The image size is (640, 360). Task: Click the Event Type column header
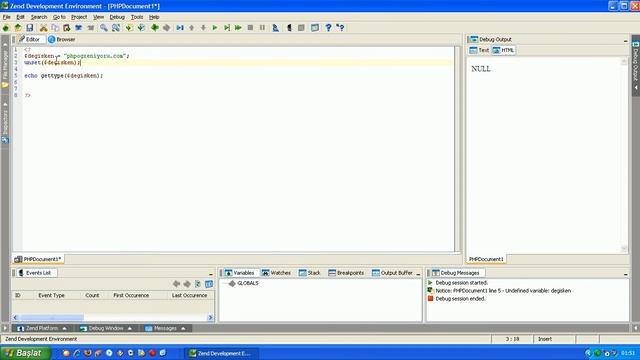(x=51, y=296)
